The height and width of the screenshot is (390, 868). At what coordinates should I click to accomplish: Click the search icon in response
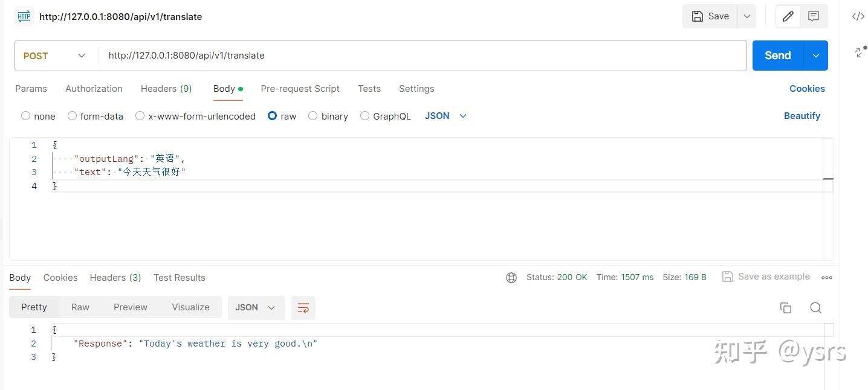pyautogui.click(x=815, y=308)
